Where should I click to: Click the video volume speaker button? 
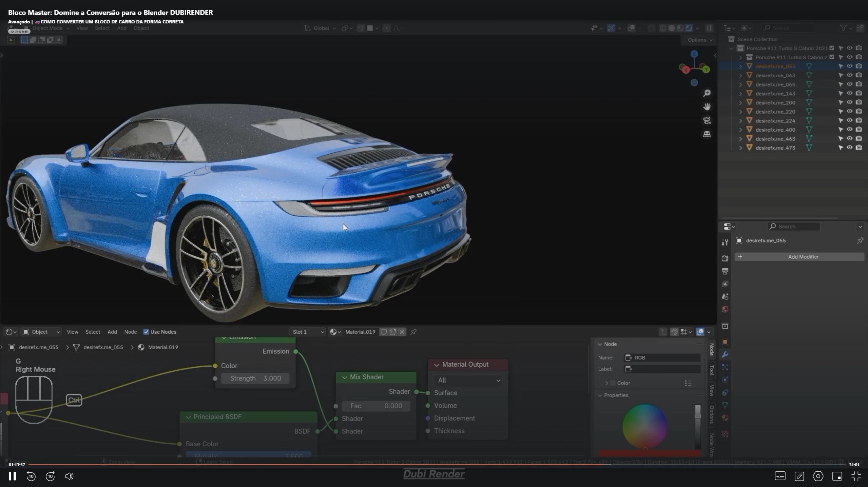pos(69,476)
